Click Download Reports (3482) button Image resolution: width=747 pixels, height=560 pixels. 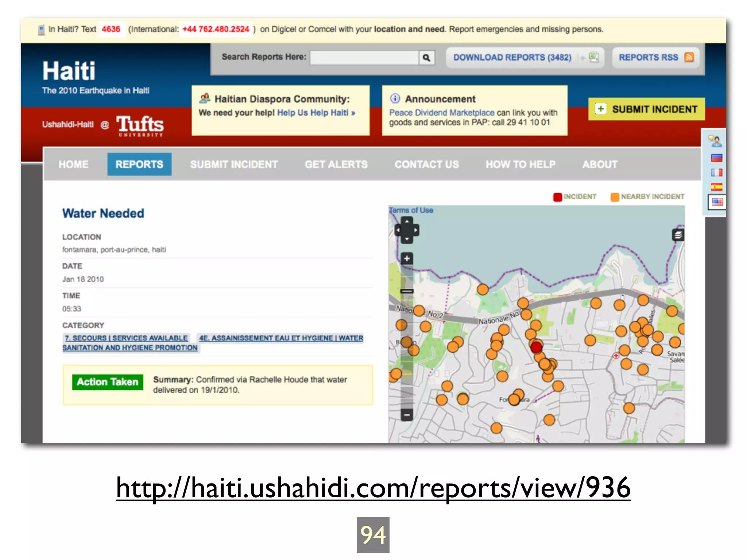click(x=525, y=57)
